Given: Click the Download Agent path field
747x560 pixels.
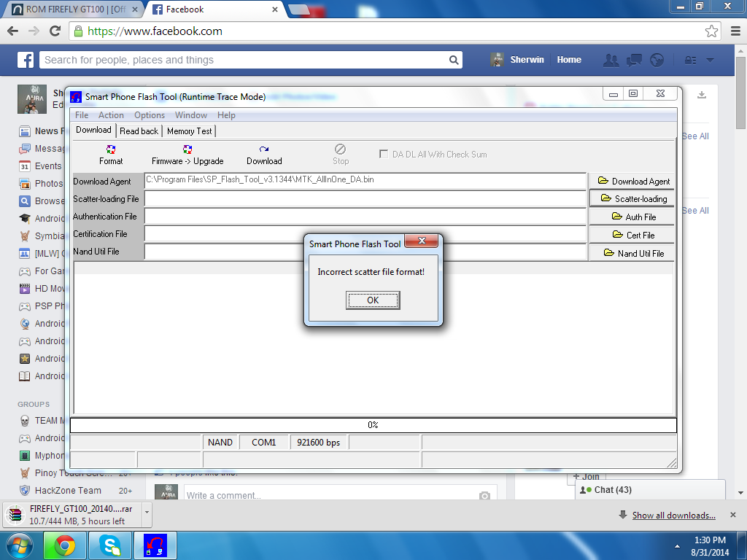Looking at the screenshot, I should (365, 181).
